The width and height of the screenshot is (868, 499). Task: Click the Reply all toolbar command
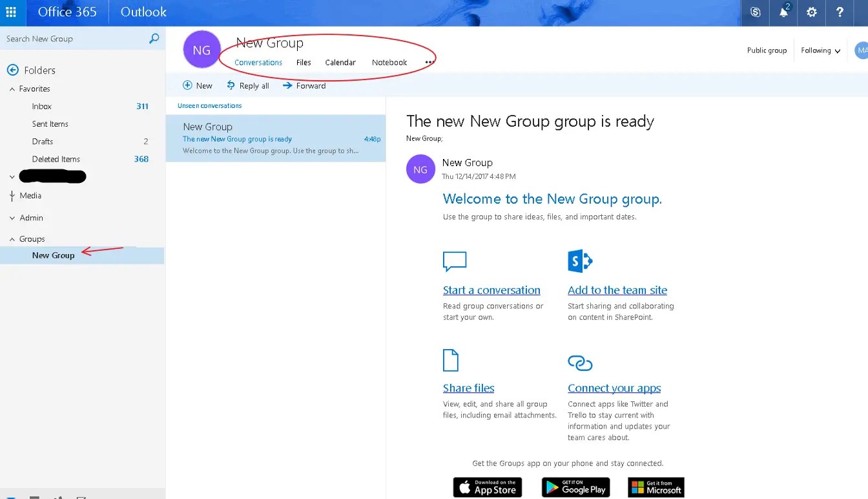tap(247, 85)
